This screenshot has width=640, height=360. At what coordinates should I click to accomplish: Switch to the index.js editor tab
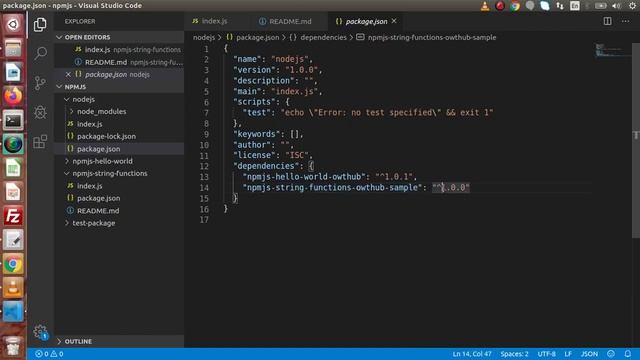click(x=215, y=21)
